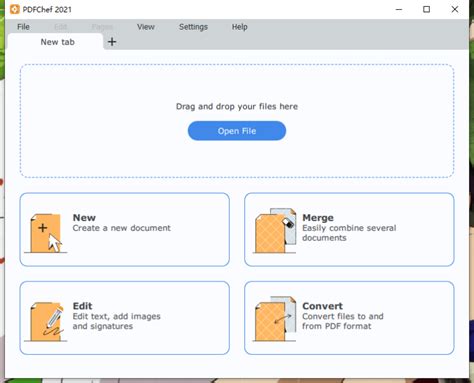The height and width of the screenshot is (383, 474).
Task: Click 'Easily combine several documents' text
Action: (349, 233)
